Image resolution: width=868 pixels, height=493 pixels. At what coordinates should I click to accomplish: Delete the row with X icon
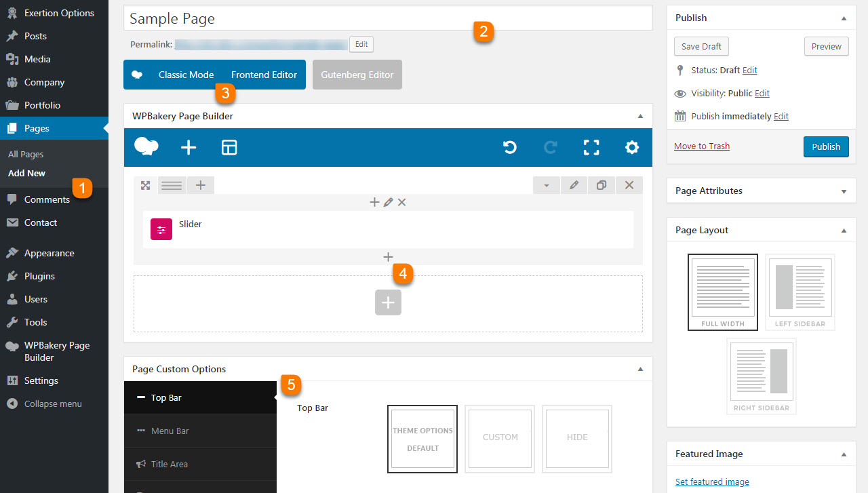click(x=629, y=185)
